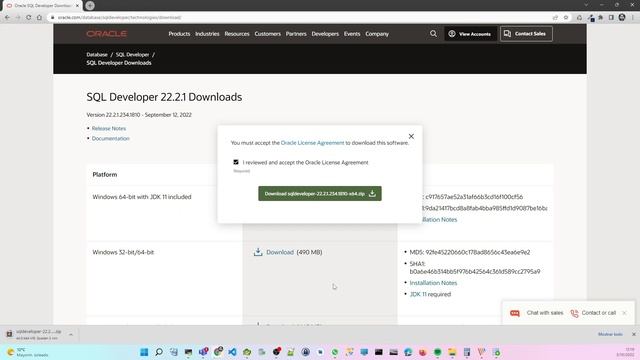The width and height of the screenshot is (640, 360).
Task: Open the Customers menu
Action: point(267,34)
